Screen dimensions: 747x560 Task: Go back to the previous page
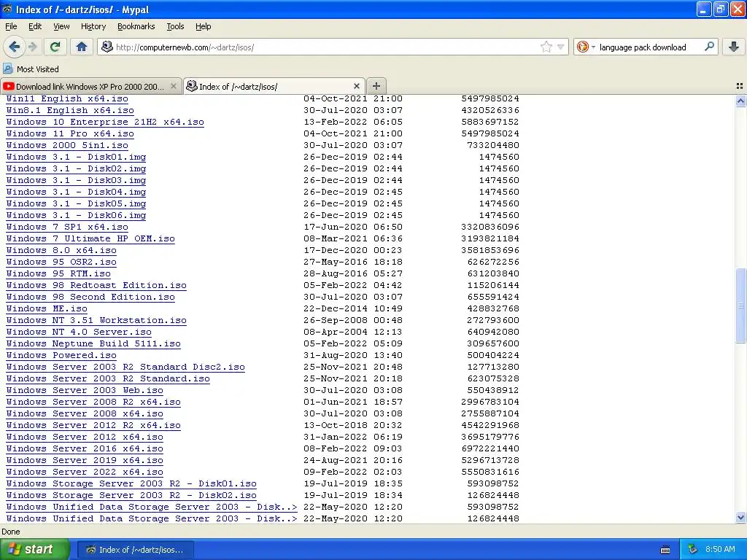pyautogui.click(x=14, y=47)
